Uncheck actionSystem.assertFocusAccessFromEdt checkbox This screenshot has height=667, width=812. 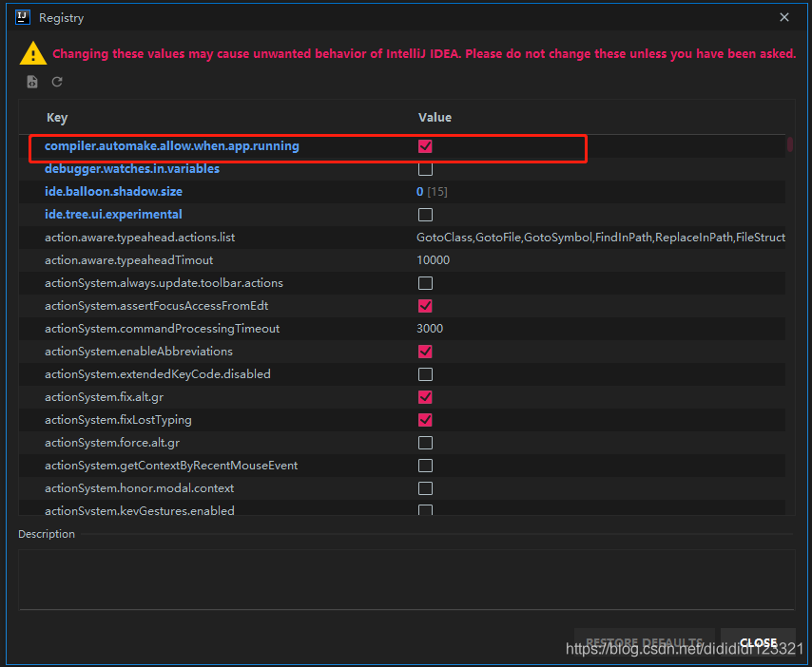pyautogui.click(x=425, y=306)
